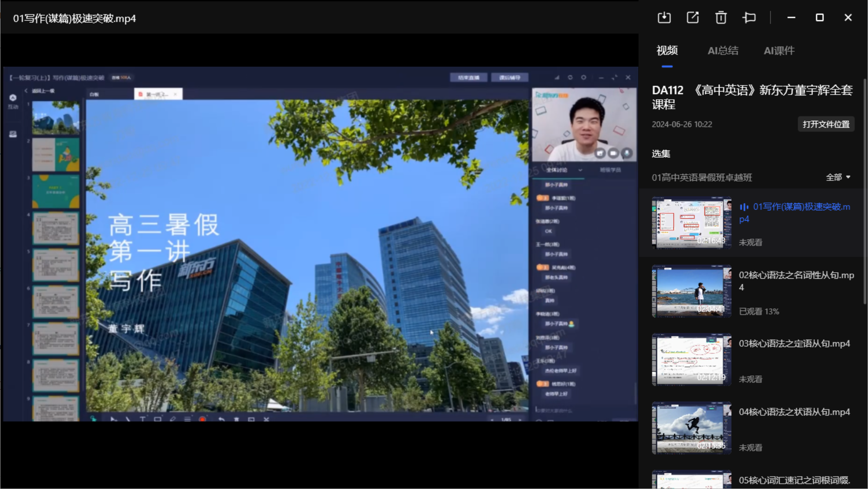868x489 pixels.
Task: Pin the window on top
Action: click(749, 18)
